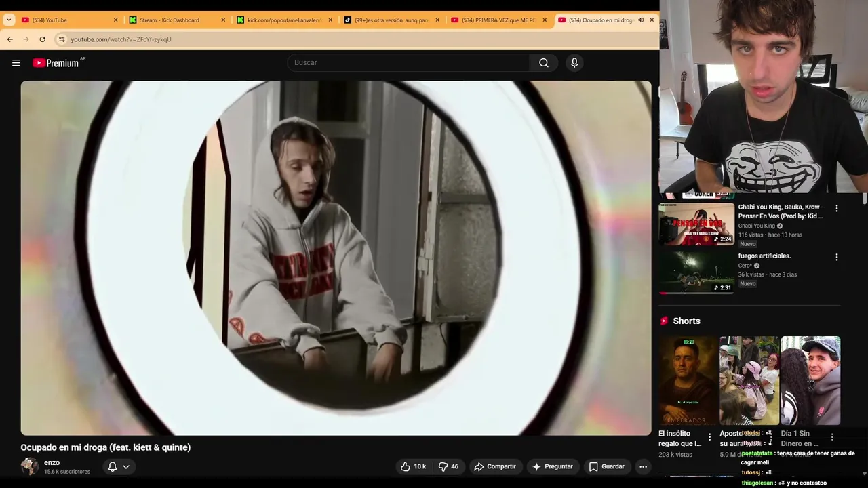The image size is (868, 488).
Task: Click the browser forward arrow
Action: coord(26,39)
